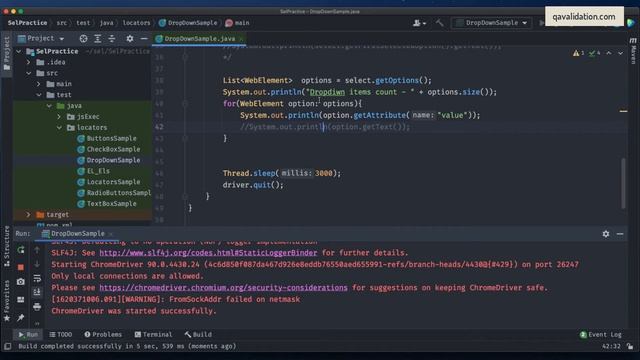
Task: Close the DropDownSample Run tab
Action: 111,234
